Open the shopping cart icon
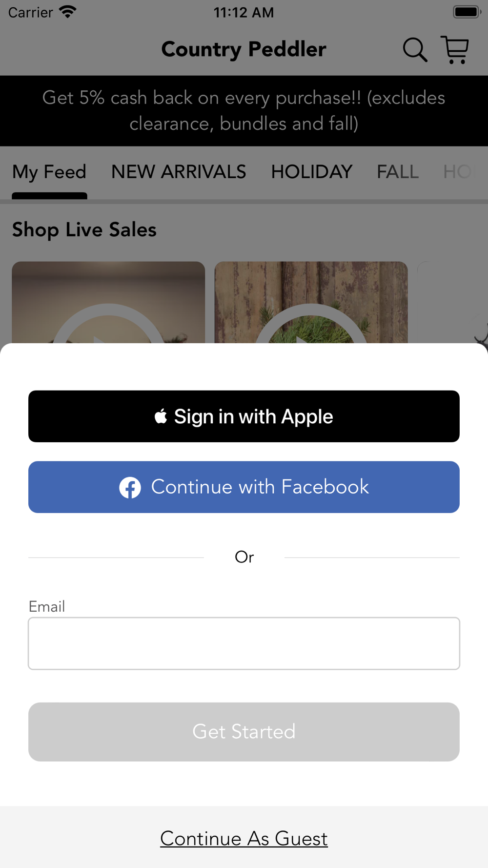The height and width of the screenshot is (868, 488). [x=455, y=50]
